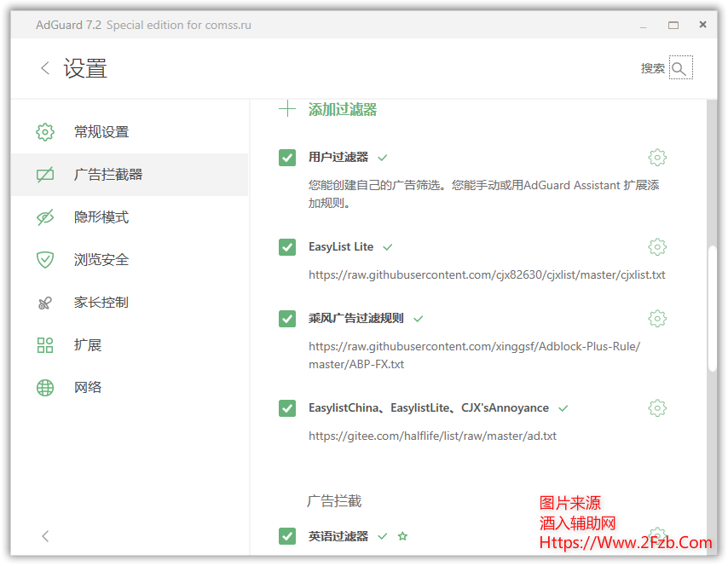
Task: Click the 浏览安全 shield icon
Action: point(45,259)
